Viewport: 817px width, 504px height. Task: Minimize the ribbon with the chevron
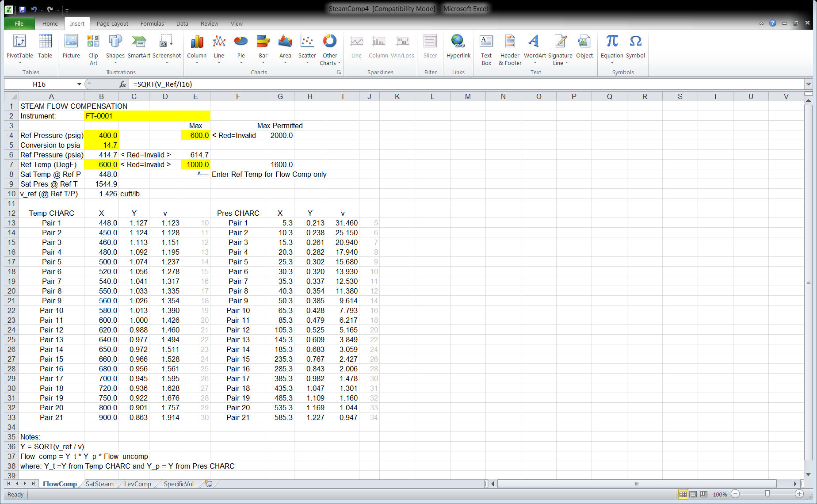point(761,23)
